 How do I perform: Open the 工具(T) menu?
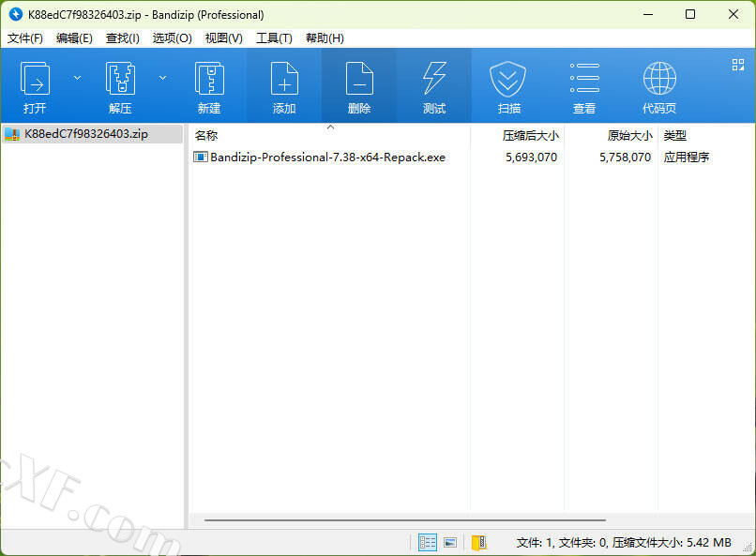tap(274, 38)
